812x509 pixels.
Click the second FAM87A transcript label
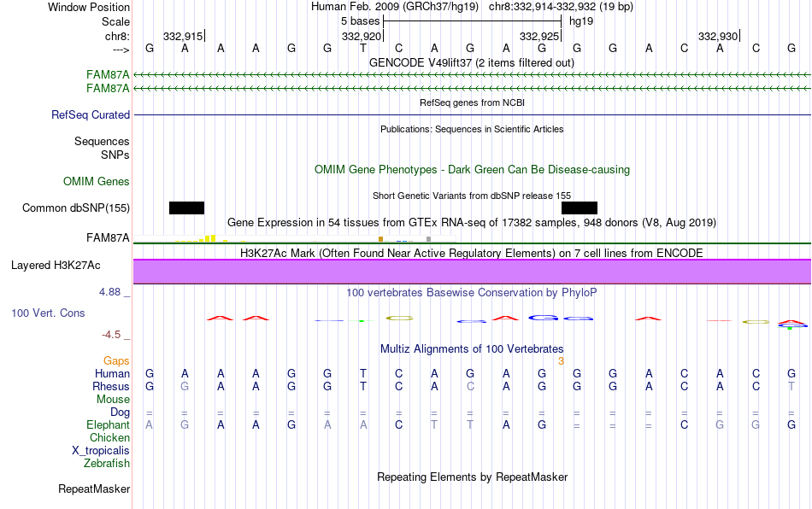(x=108, y=89)
